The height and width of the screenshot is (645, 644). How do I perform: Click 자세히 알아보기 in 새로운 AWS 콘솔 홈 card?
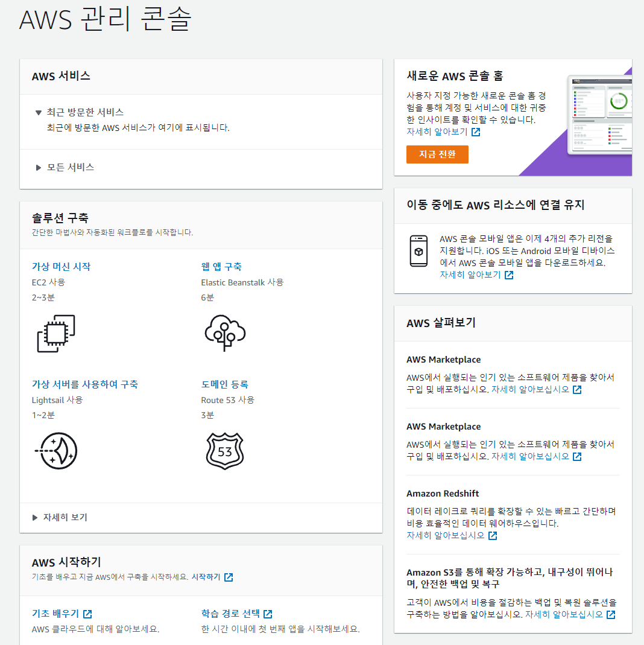tap(437, 132)
